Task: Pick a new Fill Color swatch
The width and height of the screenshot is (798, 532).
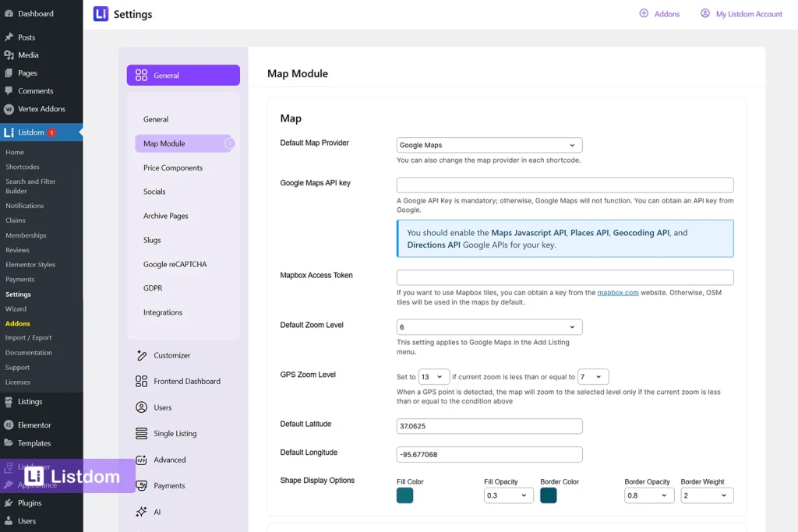Action: (x=404, y=495)
